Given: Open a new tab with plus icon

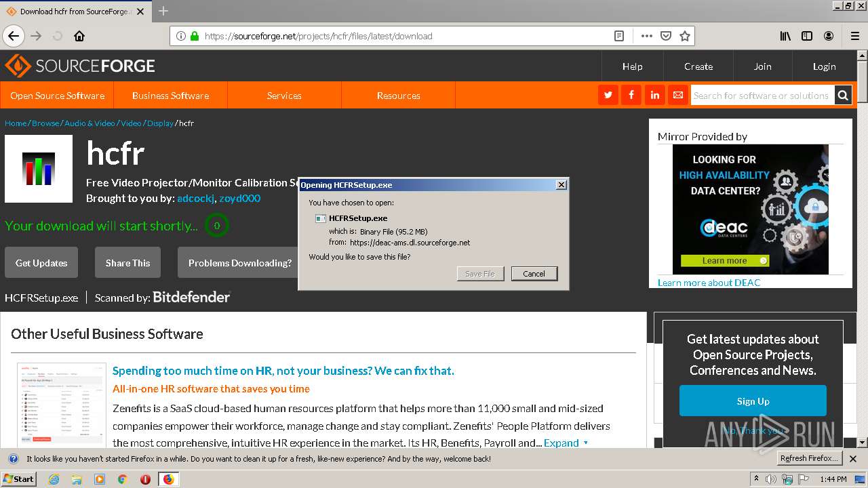Looking at the screenshot, I should coord(163,11).
